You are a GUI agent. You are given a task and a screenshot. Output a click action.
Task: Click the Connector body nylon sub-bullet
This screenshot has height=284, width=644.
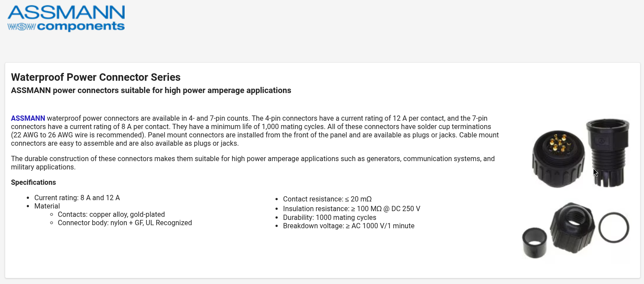pyautogui.click(x=125, y=223)
